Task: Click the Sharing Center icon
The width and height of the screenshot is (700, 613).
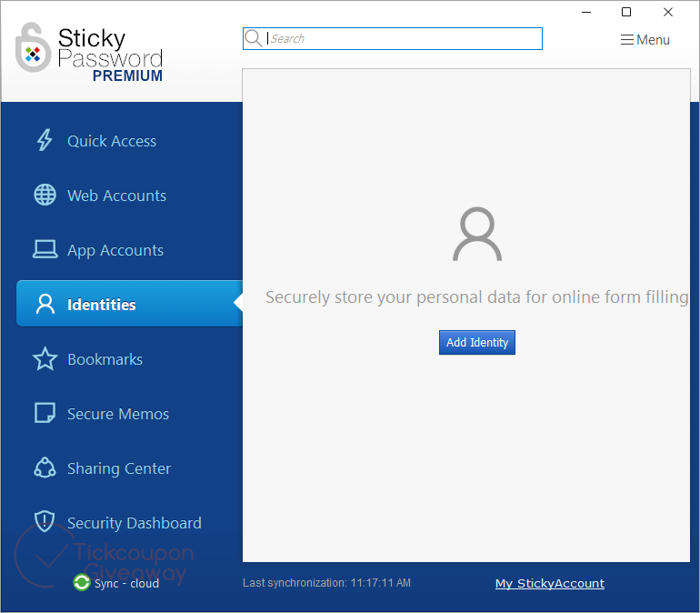Action: pos(45,468)
